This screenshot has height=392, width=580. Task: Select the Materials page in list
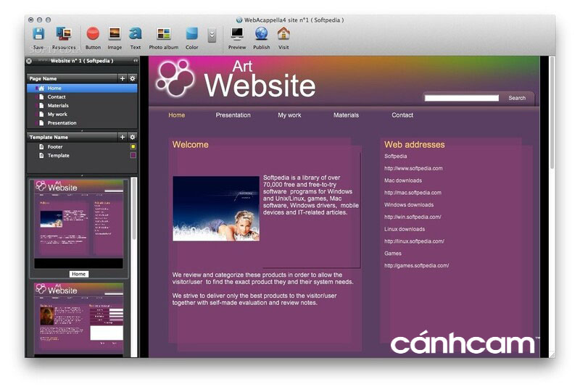pyautogui.click(x=82, y=105)
